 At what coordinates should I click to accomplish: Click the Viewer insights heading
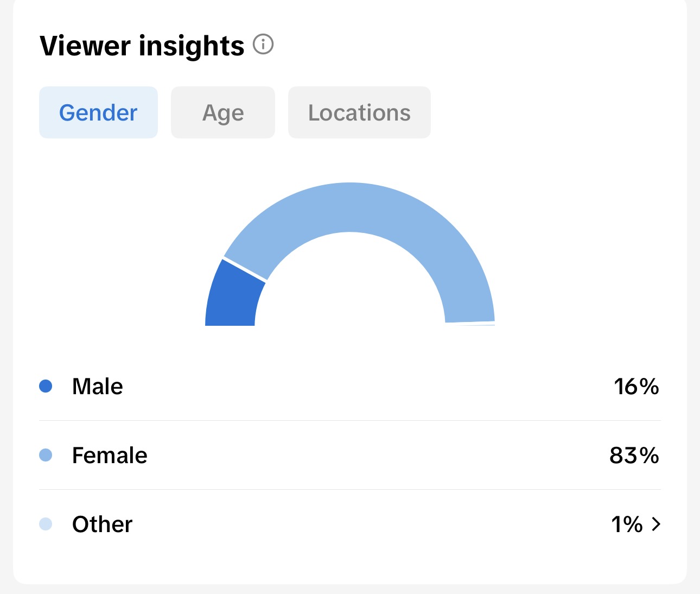coord(142,46)
